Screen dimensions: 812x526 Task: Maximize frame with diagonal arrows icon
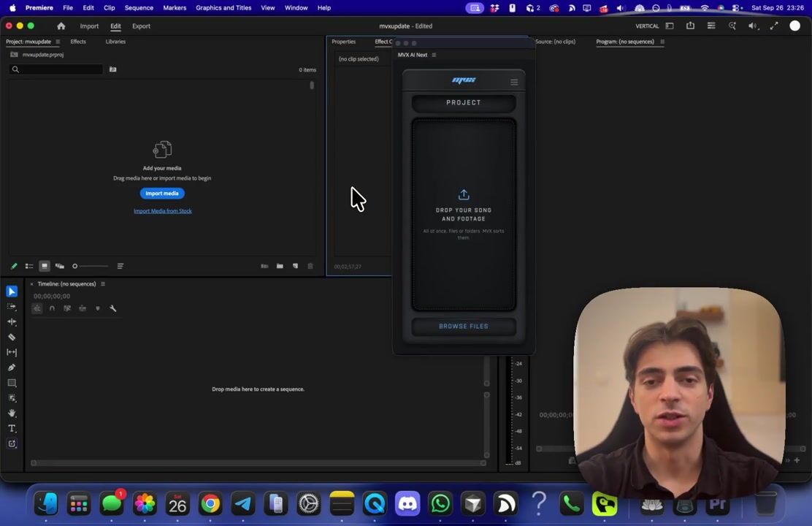pyautogui.click(x=774, y=26)
